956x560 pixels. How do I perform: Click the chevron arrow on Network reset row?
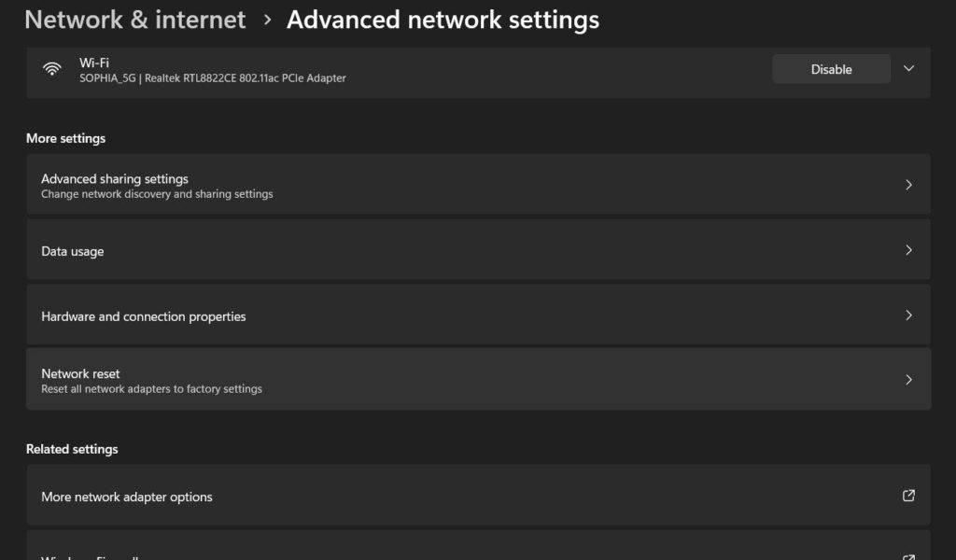pos(908,380)
